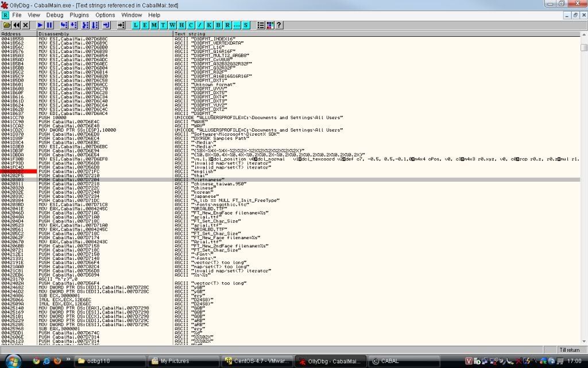588x368 pixels.
Task: Show the Threads window (T button)
Action: (x=164, y=25)
